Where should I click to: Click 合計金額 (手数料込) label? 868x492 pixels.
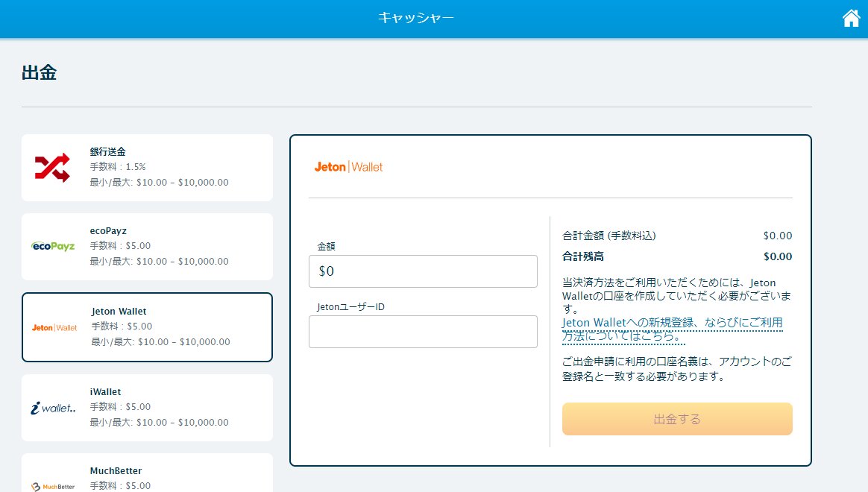609,236
